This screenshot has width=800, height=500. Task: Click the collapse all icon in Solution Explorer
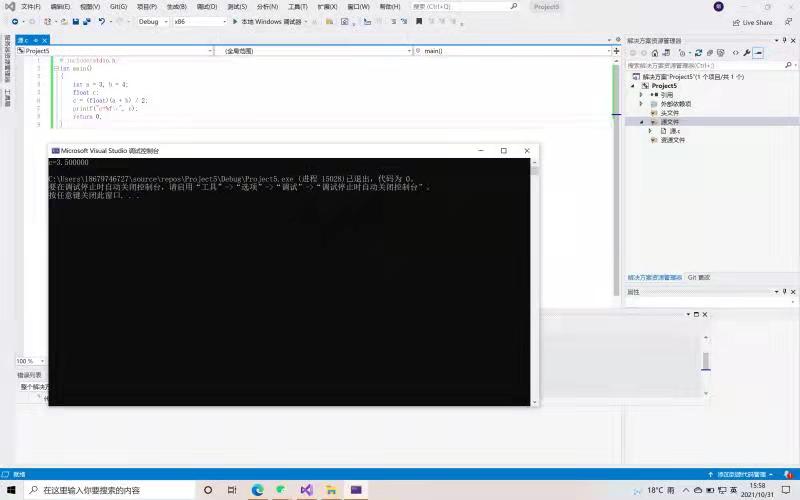click(x=710, y=53)
